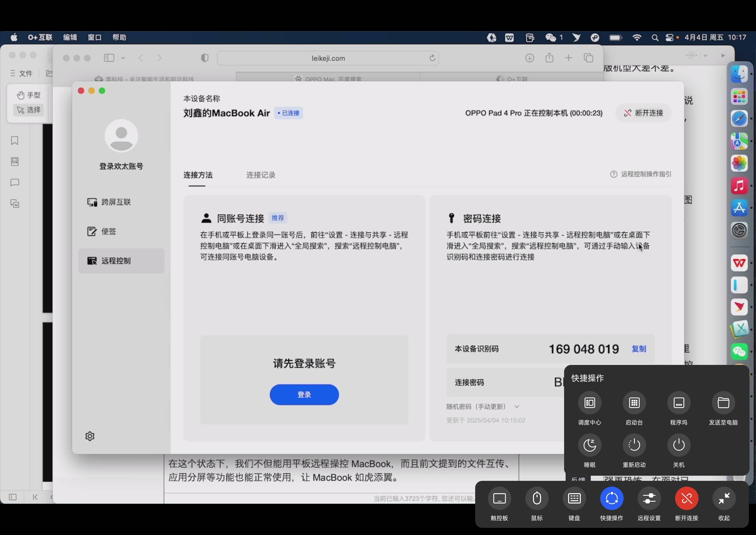Click the Spotlight search menu bar icon

tap(655, 37)
